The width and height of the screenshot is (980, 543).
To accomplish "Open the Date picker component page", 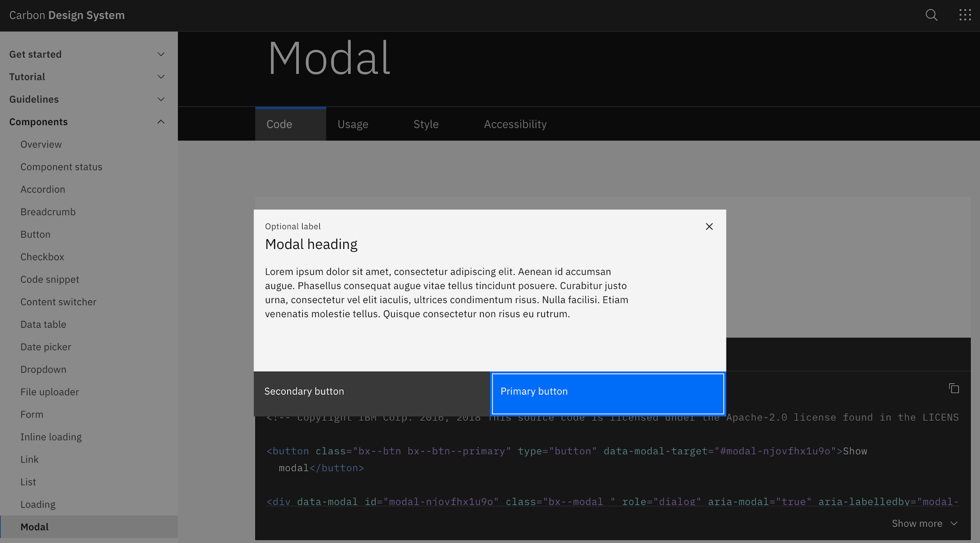I will click(45, 347).
